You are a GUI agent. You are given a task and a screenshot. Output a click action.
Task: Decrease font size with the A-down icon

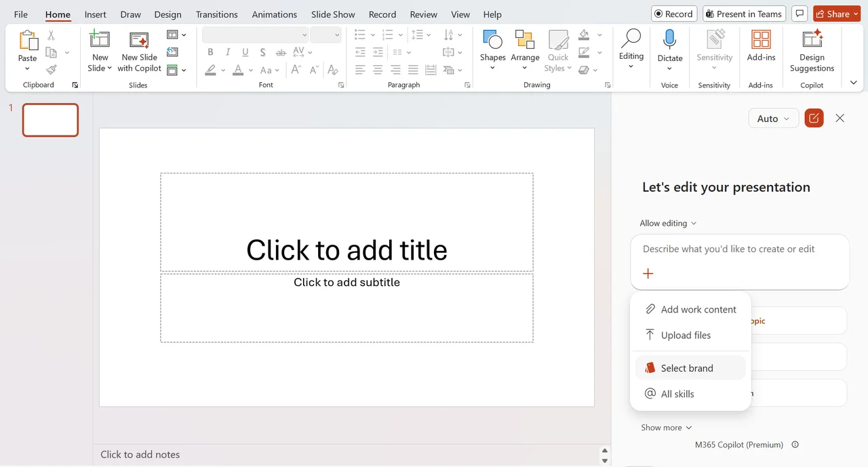tap(314, 70)
